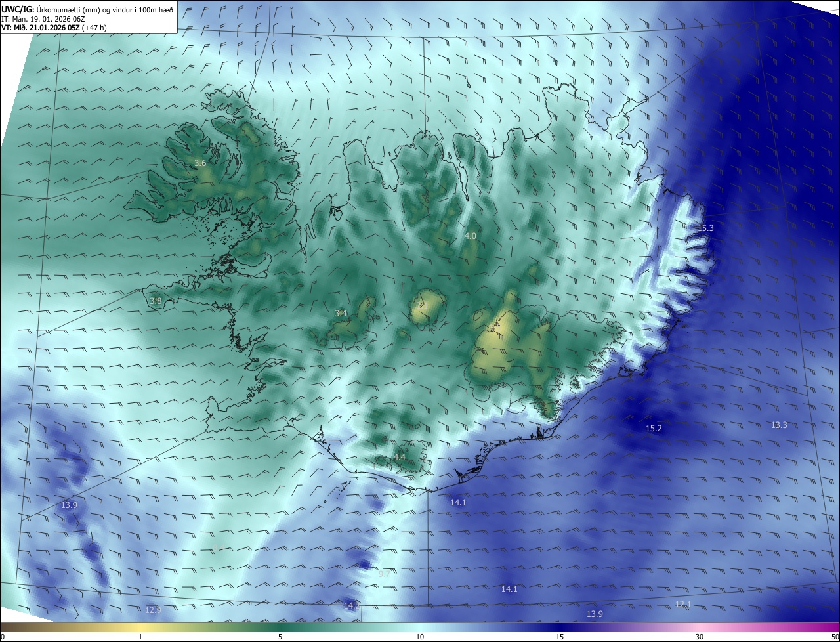Click the 15.2 value label southeast of Iceland
The width and height of the screenshot is (840, 642).
click(x=654, y=428)
